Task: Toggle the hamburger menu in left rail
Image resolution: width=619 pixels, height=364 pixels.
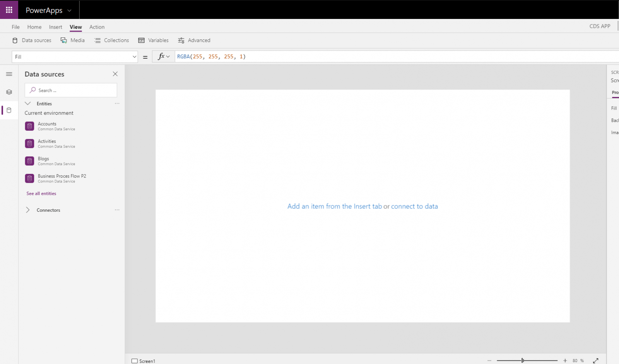Action: point(9,74)
